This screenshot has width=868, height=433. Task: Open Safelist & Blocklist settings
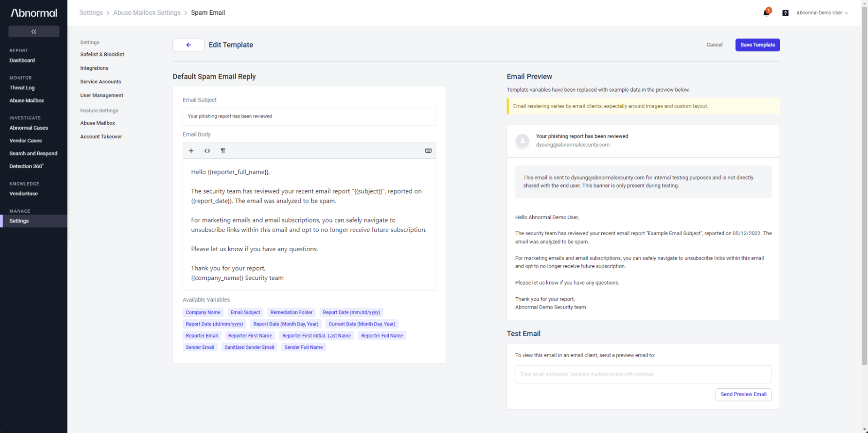(102, 54)
